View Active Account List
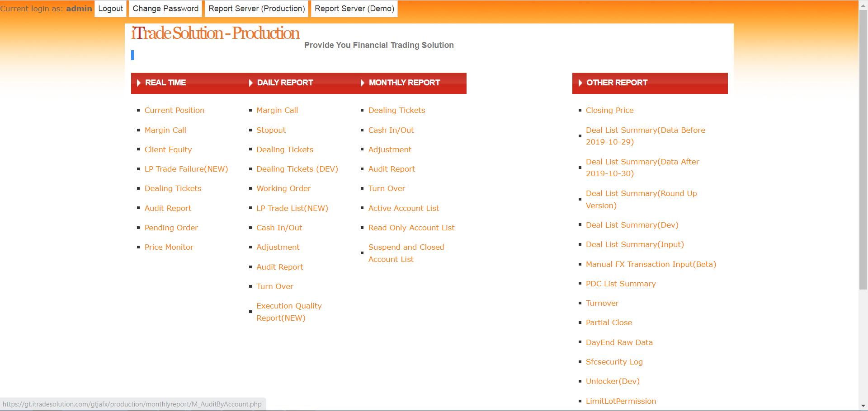This screenshot has width=868, height=411. (404, 208)
